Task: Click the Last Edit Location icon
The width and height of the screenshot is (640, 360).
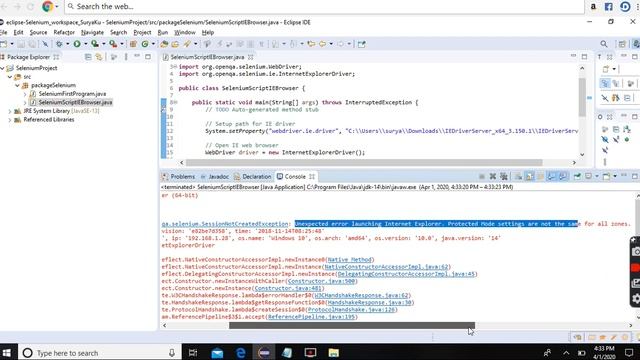Action: pyautogui.click(x=311, y=44)
